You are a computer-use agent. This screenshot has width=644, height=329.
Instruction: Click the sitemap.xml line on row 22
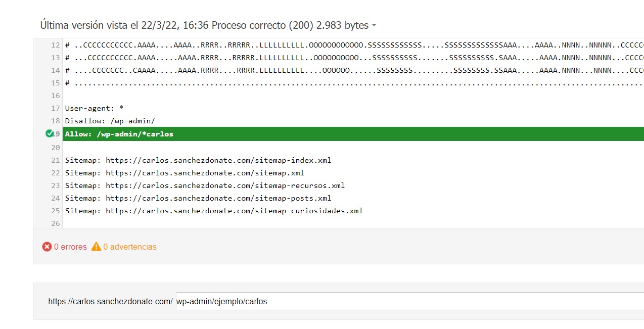click(185, 173)
